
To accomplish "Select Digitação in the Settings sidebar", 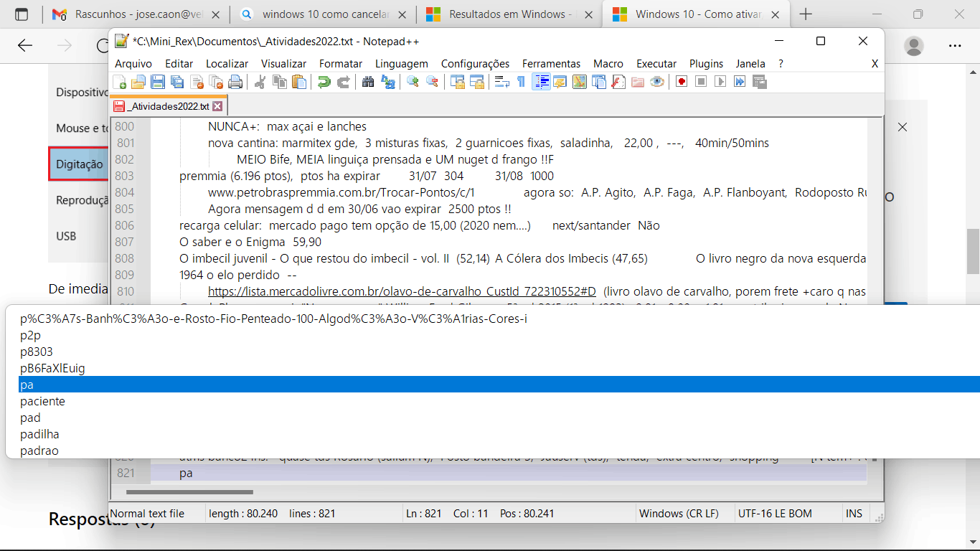I will pos(79,164).
